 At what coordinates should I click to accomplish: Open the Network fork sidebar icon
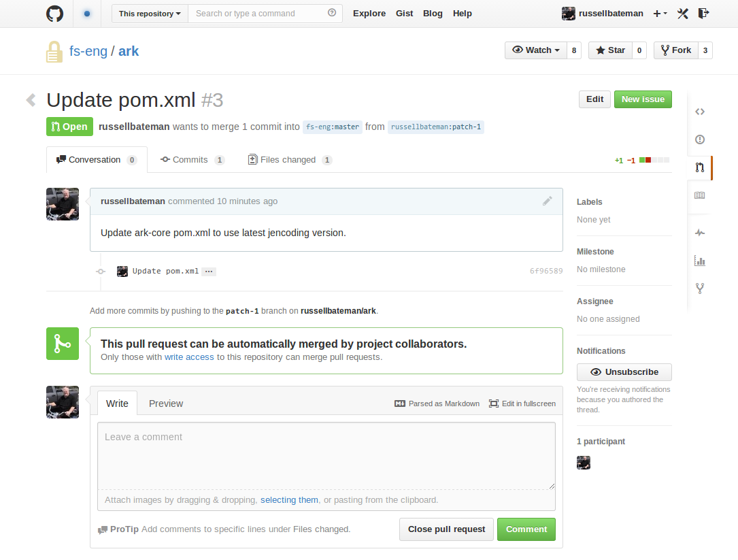700,289
